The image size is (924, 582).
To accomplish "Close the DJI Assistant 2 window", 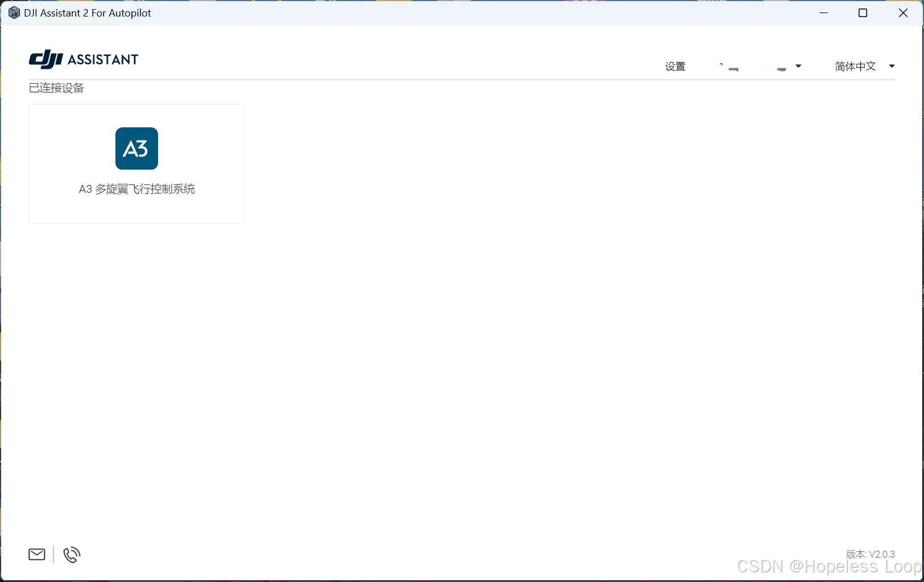I will click(903, 13).
